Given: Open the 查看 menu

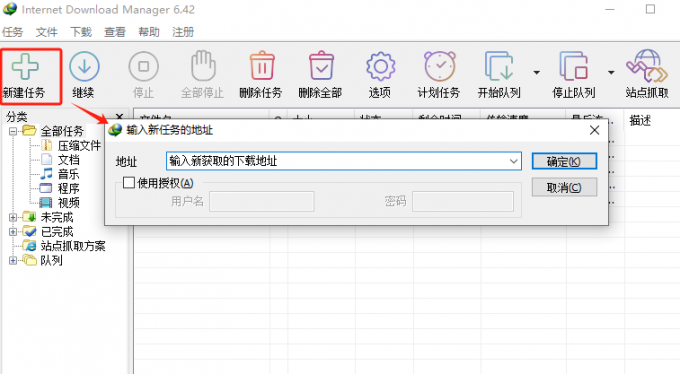Looking at the screenshot, I should pyautogui.click(x=115, y=32).
